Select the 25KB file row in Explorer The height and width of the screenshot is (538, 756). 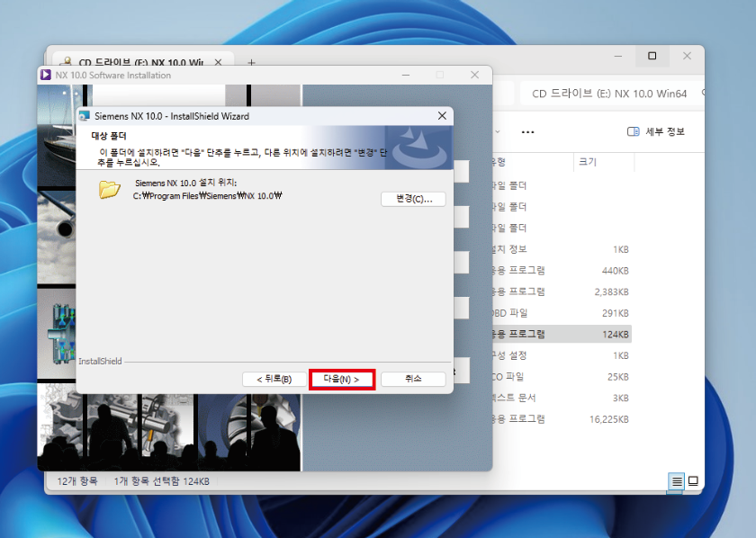pyautogui.click(x=561, y=376)
